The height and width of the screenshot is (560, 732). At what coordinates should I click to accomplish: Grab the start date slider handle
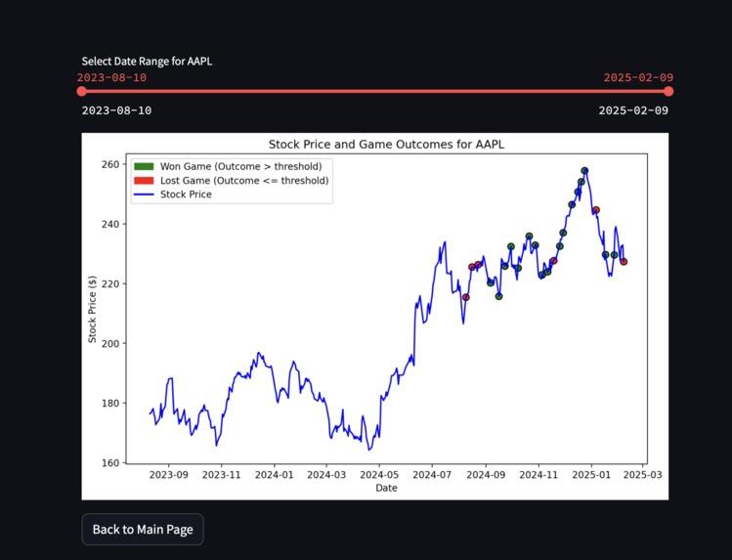pos(82,91)
